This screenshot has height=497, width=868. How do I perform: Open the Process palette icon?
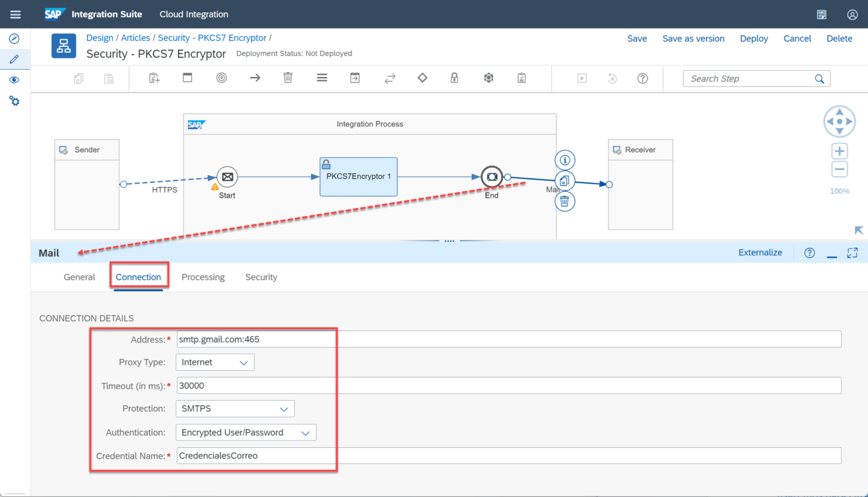[x=188, y=78]
